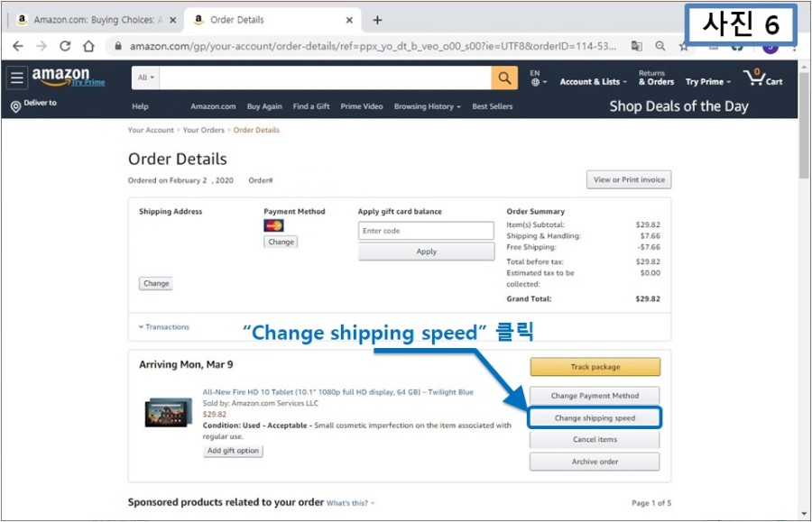Click Change Payment Method button
The image size is (812, 522).
point(595,396)
